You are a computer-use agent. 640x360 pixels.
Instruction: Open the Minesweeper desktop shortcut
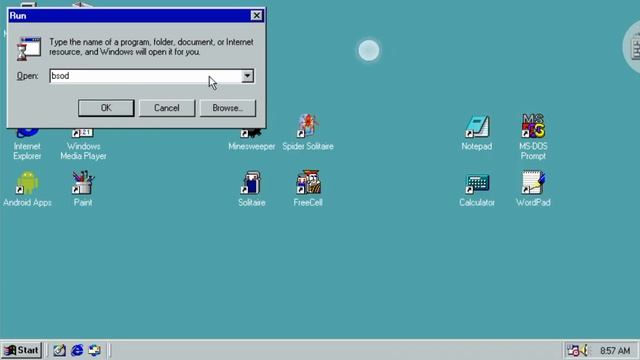click(x=251, y=139)
